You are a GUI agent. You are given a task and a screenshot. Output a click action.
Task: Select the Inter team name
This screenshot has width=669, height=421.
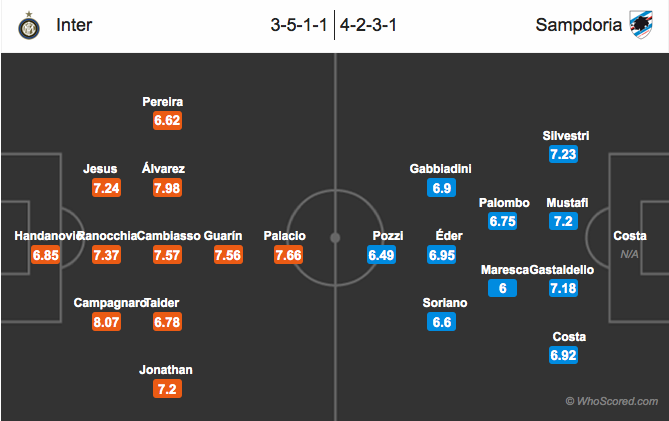(x=75, y=24)
